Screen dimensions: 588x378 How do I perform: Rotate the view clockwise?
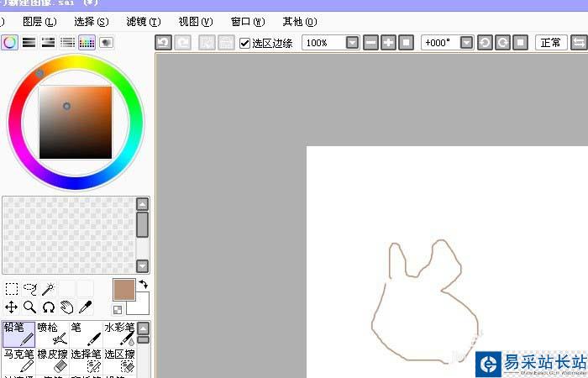pyautogui.click(x=502, y=43)
